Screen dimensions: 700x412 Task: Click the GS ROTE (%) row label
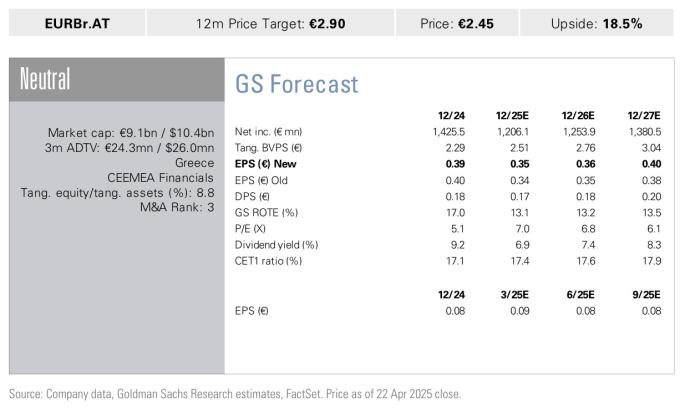point(266,212)
